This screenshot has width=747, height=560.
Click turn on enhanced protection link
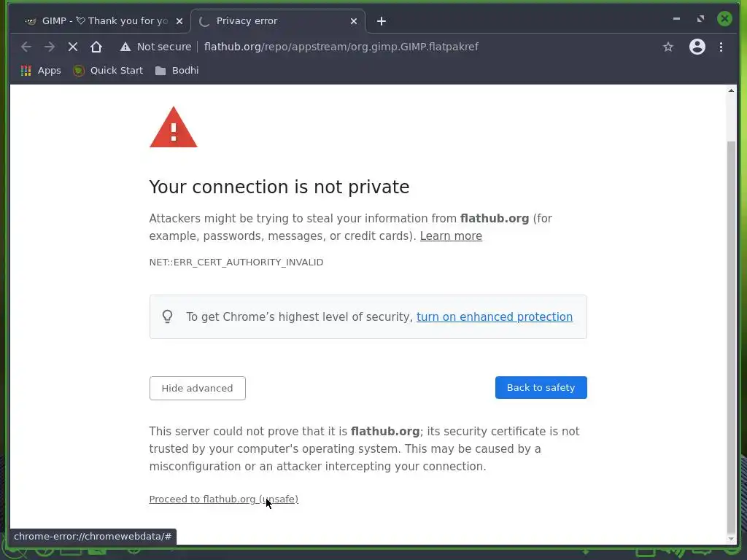click(494, 316)
